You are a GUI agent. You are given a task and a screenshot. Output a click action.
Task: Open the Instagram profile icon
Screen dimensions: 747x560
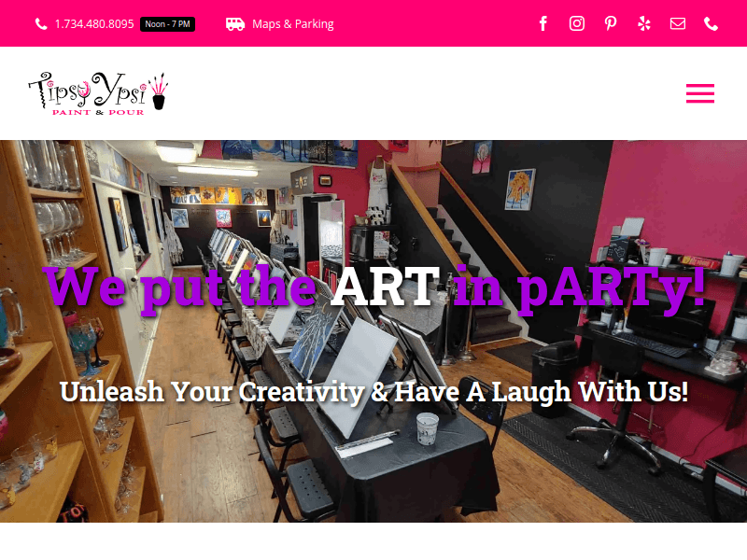pos(577,23)
